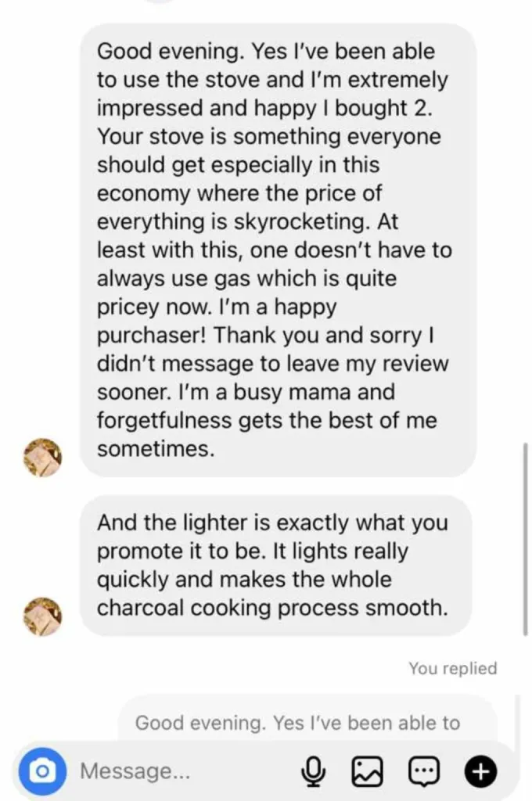Click the vertical scrollbar on the right
Viewport: 532px width, 801px height.
525,540
